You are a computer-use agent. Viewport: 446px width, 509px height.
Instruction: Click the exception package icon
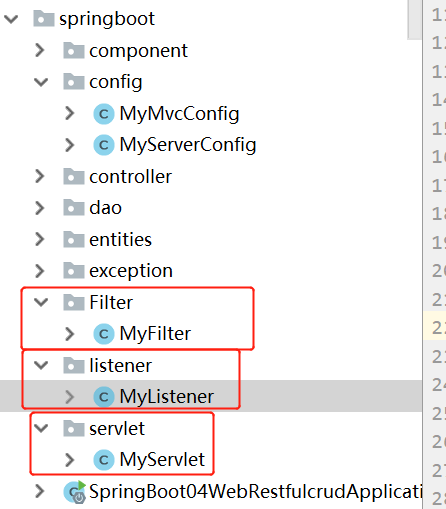tap(74, 270)
